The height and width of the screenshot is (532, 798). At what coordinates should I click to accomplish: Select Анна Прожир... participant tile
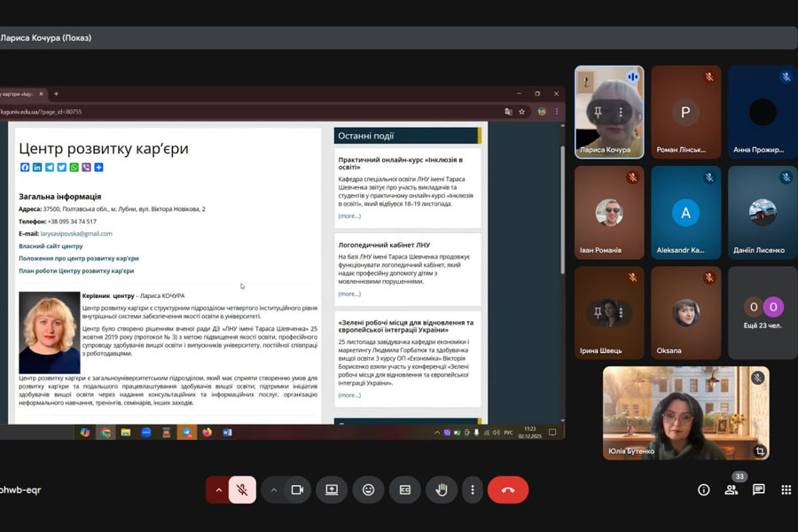coord(763,112)
